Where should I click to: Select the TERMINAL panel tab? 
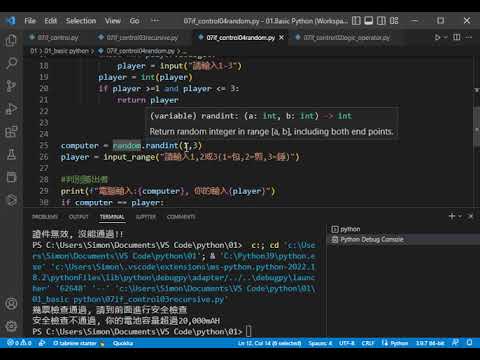coord(112,217)
